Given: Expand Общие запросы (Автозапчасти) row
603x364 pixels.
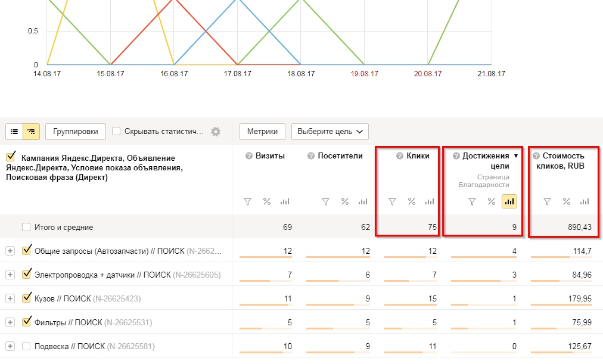Looking at the screenshot, I should pos(10,251).
